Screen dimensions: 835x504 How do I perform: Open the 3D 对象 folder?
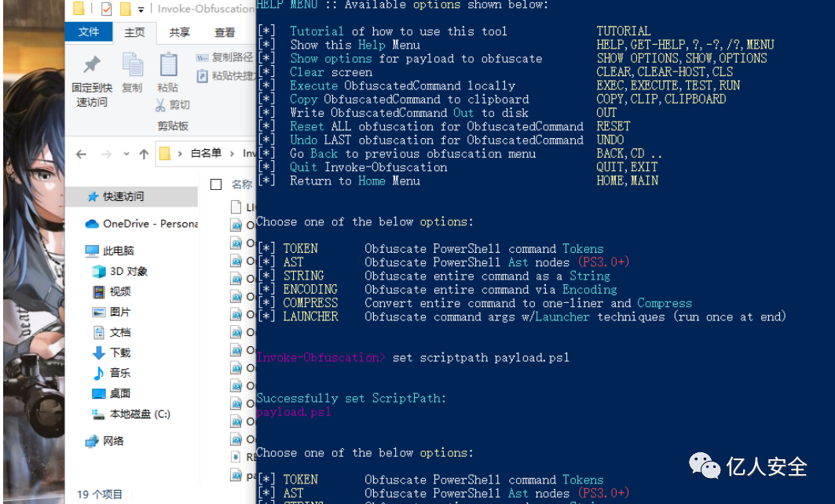(x=120, y=272)
